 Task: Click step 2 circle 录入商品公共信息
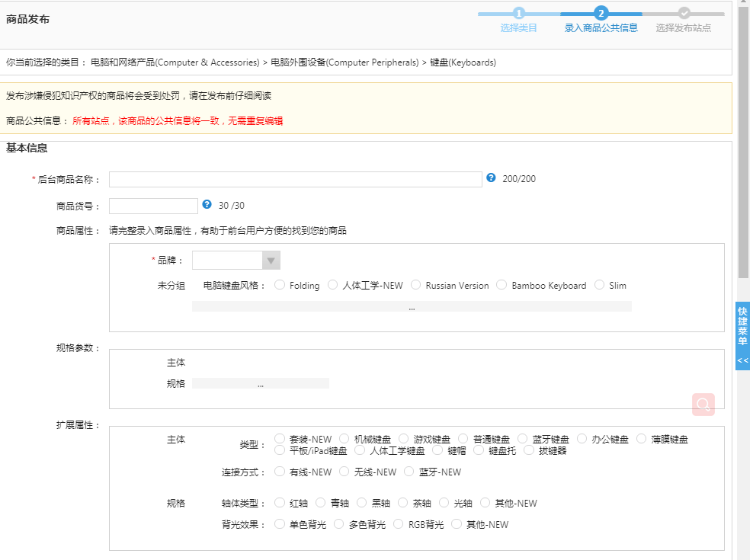pos(601,13)
